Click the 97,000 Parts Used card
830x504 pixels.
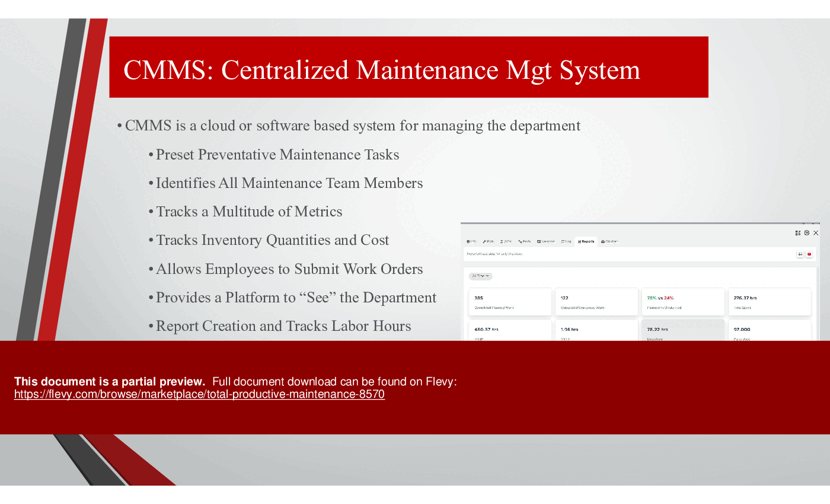click(770, 330)
